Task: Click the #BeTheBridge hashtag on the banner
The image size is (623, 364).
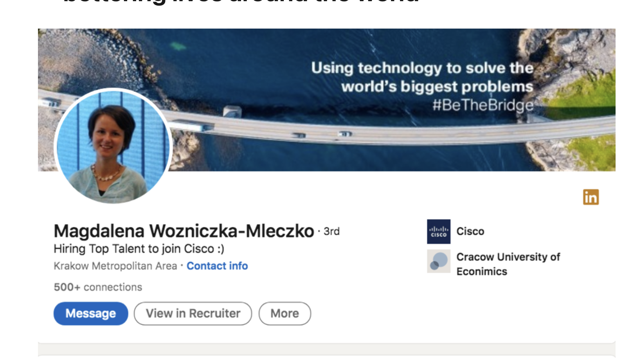Action: click(x=483, y=105)
